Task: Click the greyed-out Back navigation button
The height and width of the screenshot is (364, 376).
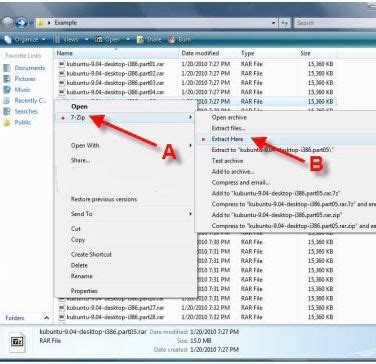Action: pos(7,23)
